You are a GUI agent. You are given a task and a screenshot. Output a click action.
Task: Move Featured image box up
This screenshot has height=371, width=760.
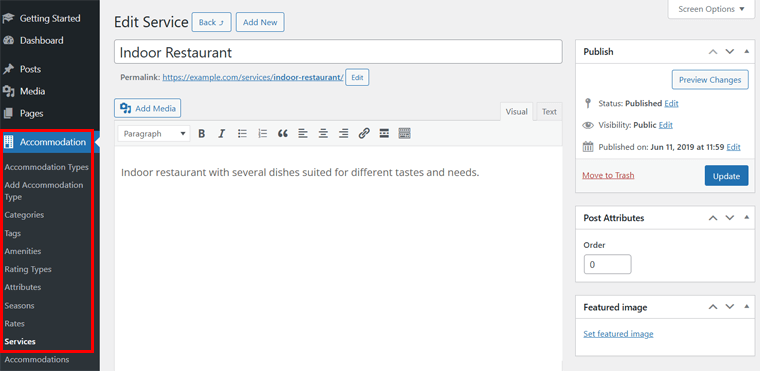coord(712,307)
